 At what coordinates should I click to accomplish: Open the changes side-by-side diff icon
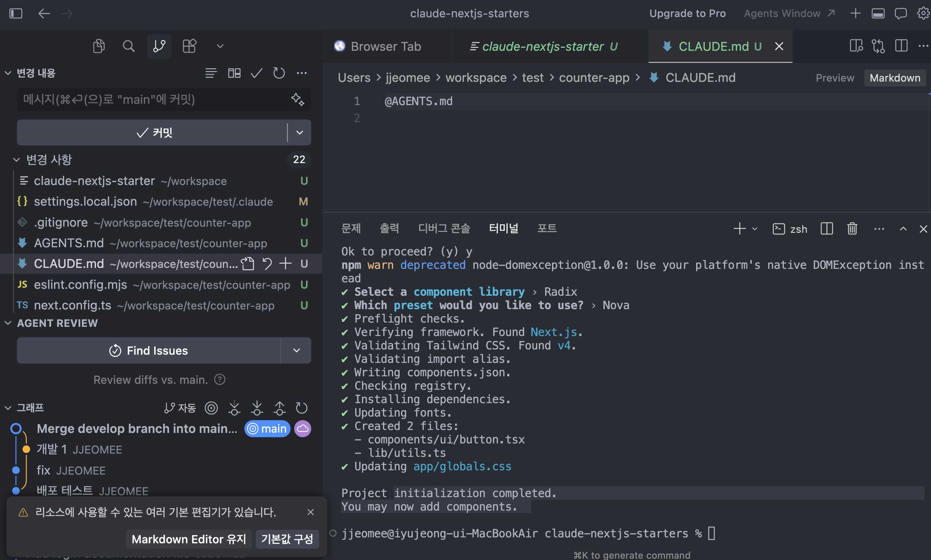click(x=234, y=73)
